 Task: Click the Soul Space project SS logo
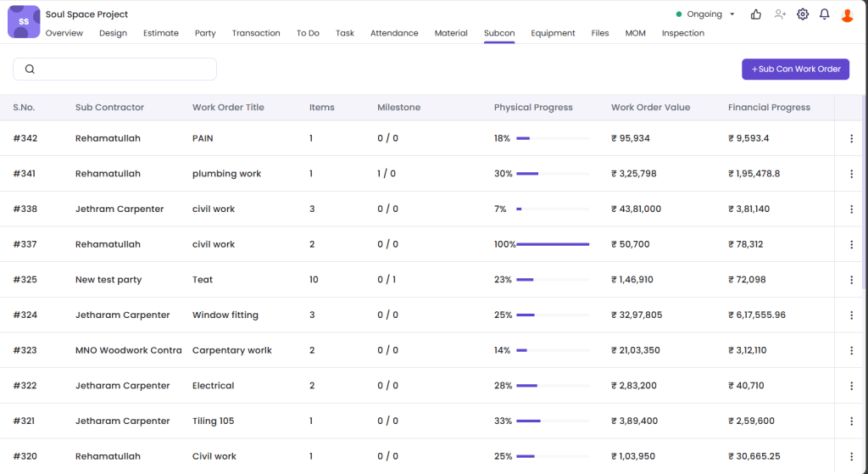coord(24,22)
